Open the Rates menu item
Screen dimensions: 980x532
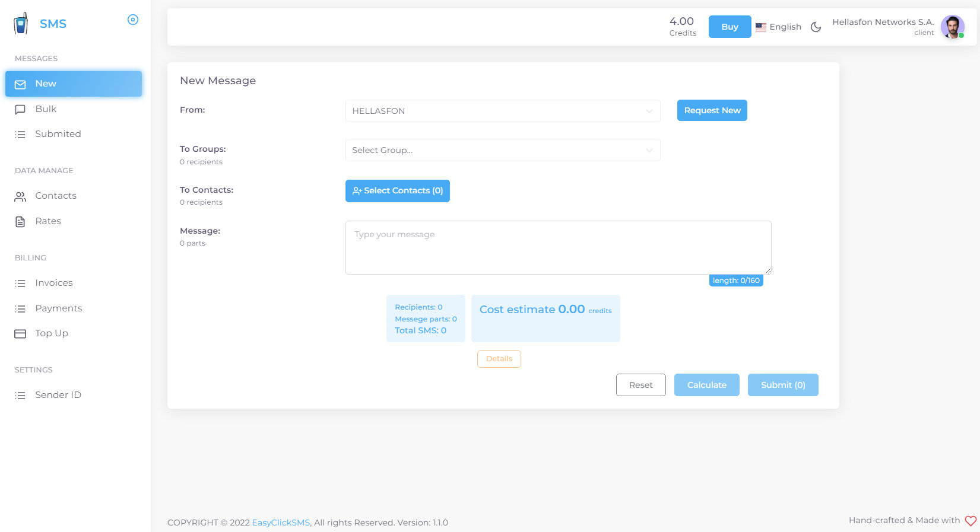coord(74,221)
